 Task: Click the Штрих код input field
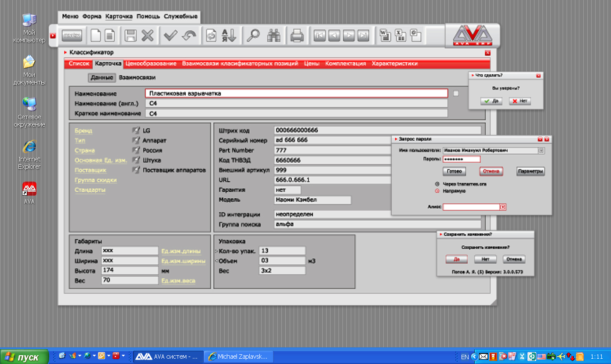pos(377,130)
